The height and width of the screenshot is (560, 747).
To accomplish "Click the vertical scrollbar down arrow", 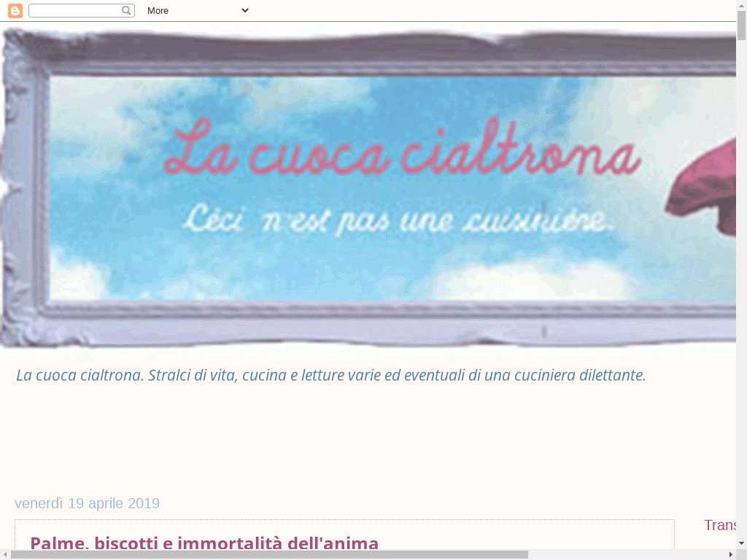I will (741, 543).
